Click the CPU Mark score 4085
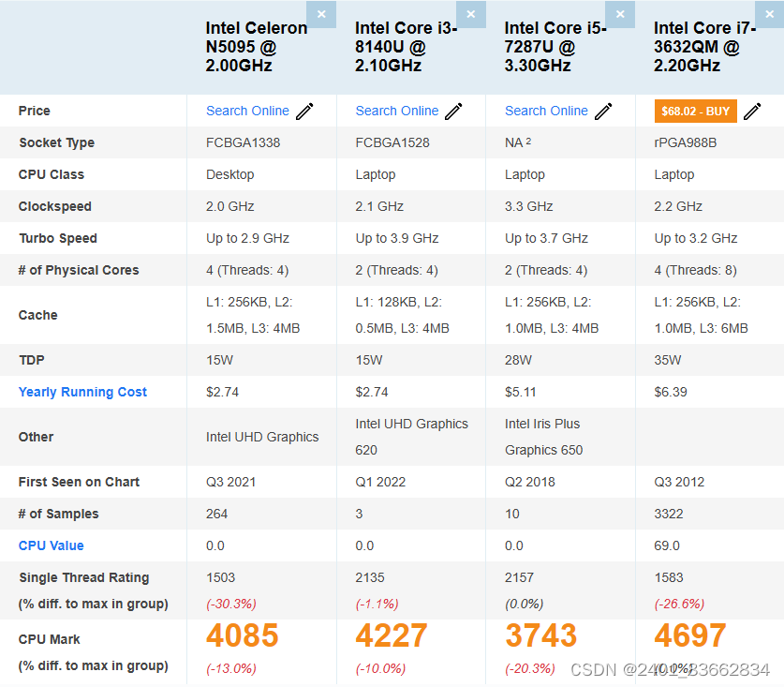784x687 pixels. point(242,635)
